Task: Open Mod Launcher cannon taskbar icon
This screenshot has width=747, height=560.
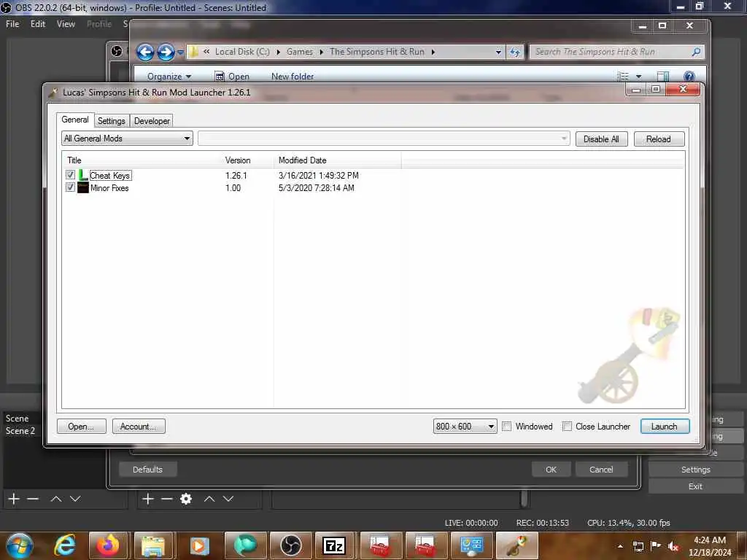Action: click(517, 545)
